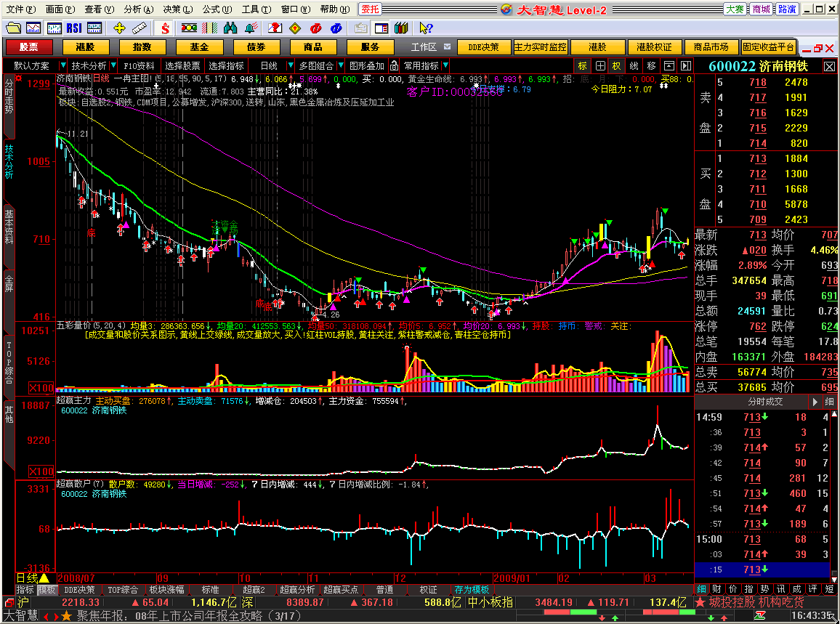Activate the context help cursor icon

coord(427,28)
